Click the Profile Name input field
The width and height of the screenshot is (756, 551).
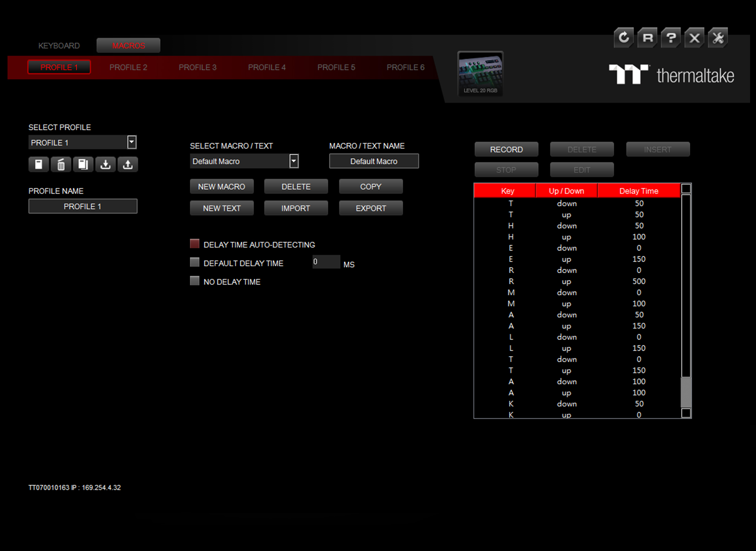click(x=83, y=206)
